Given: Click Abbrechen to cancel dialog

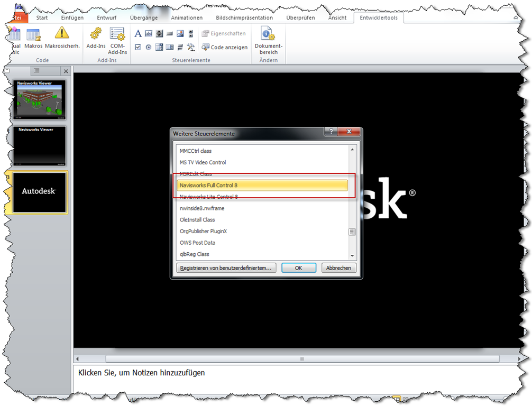Looking at the screenshot, I should [x=338, y=268].
